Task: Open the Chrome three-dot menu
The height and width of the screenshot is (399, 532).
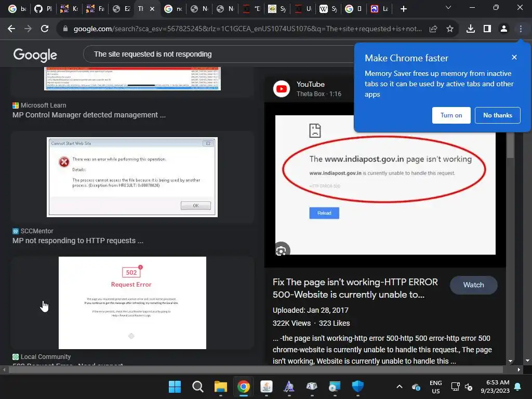Action: (521, 29)
